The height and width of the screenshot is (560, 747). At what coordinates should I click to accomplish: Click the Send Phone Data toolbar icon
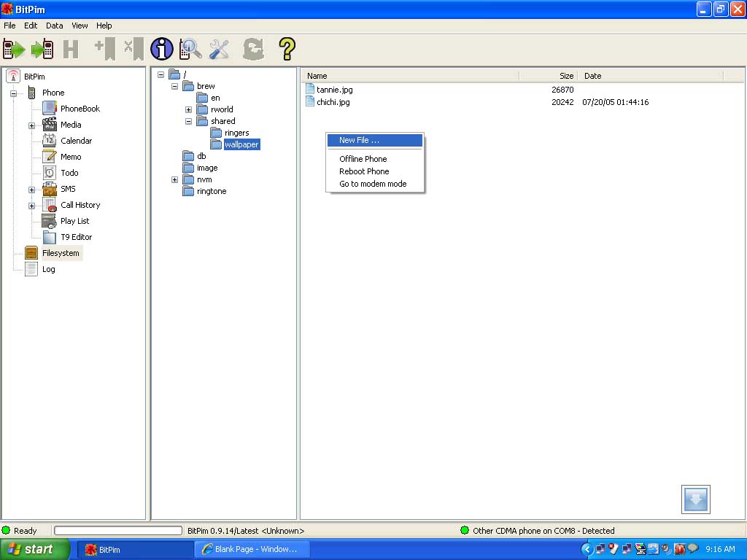pyautogui.click(x=42, y=49)
